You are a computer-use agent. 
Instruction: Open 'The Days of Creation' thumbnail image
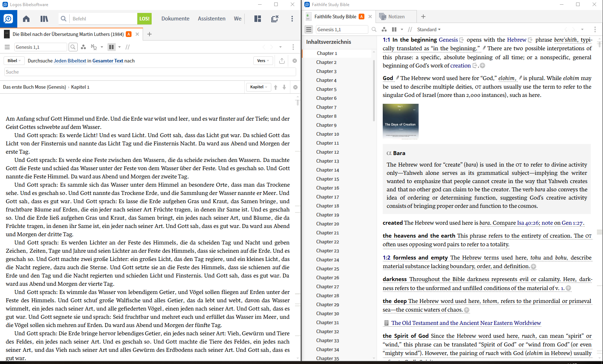coord(400,121)
